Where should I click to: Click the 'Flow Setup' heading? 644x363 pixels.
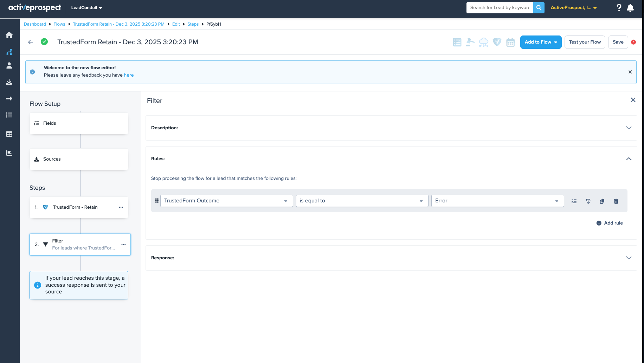(45, 104)
